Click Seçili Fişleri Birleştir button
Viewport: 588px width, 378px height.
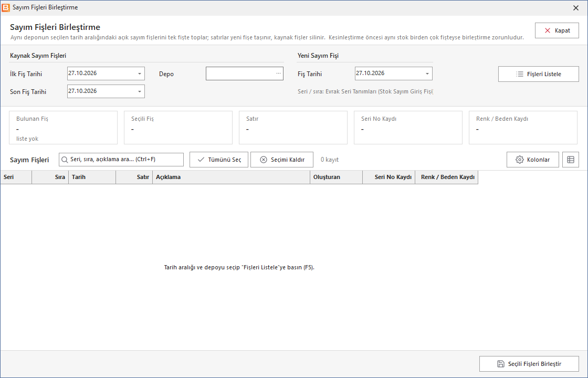pyautogui.click(x=529, y=364)
